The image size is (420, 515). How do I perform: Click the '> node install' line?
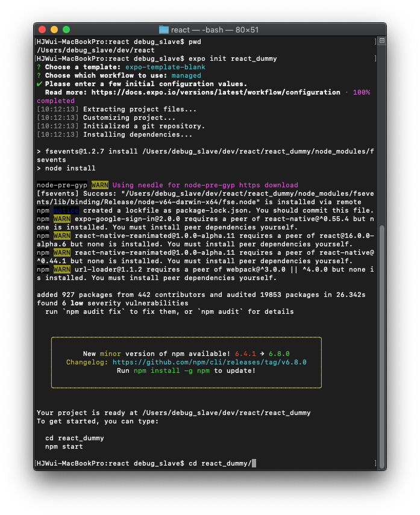point(66,168)
